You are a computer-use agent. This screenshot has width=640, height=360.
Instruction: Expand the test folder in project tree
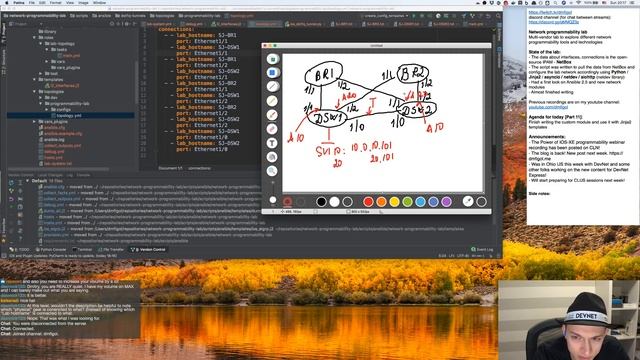click(x=41, y=73)
